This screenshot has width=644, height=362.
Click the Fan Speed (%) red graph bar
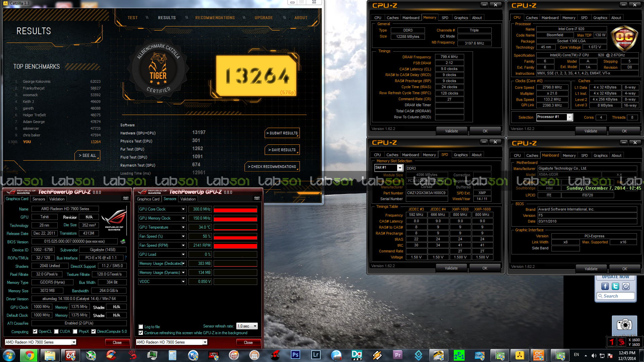coord(235,237)
